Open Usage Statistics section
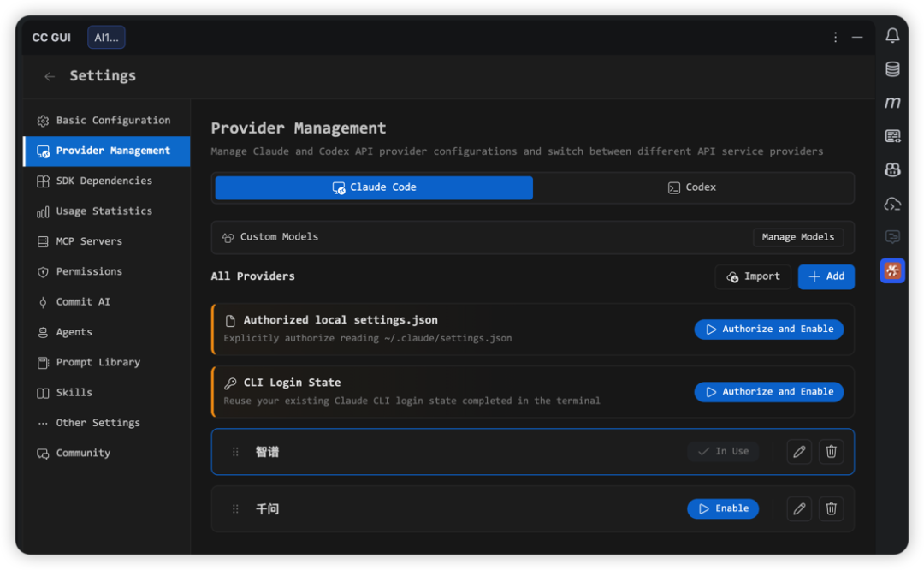 click(x=107, y=211)
